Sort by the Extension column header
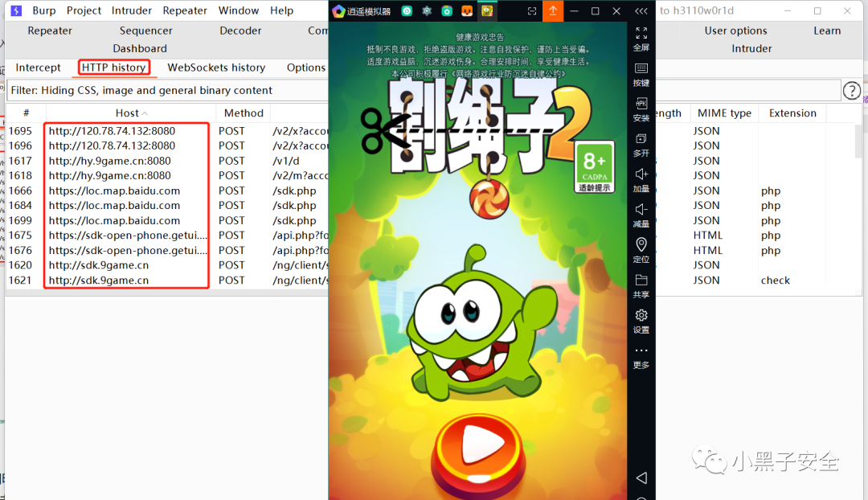Image resolution: width=868 pixels, height=500 pixels. point(792,113)
